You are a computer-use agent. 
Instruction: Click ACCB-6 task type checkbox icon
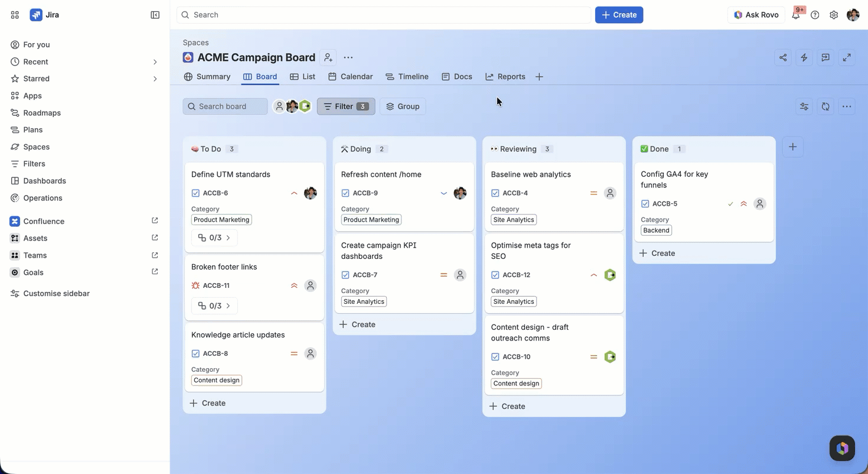195,193
